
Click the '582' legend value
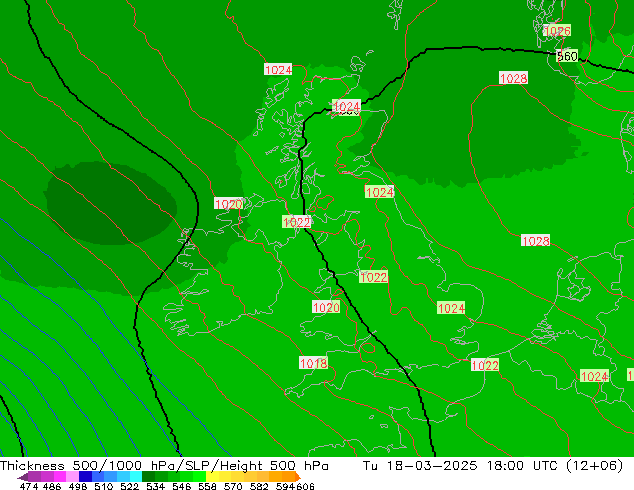[x=259, y=486]
